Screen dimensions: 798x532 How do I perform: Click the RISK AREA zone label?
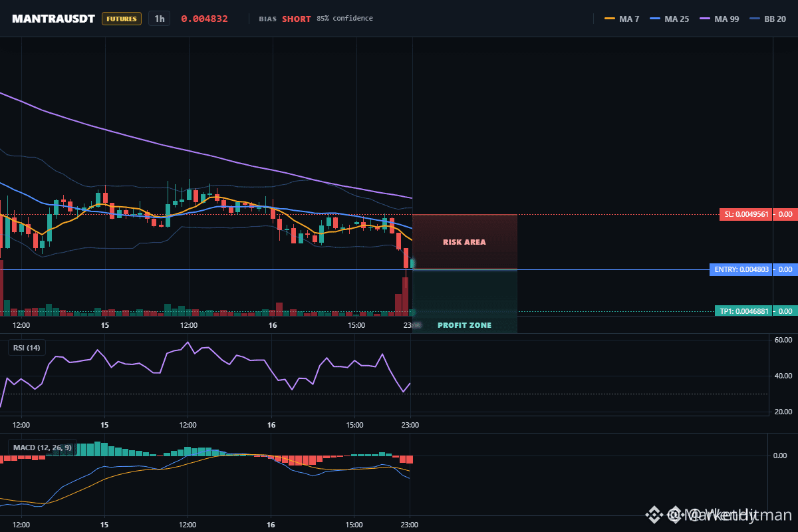click(464, 242)
